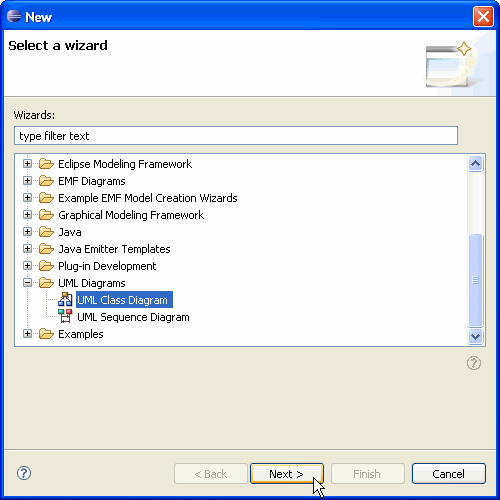Click the UML Diagrams folder icon
Image resolution: width=500 pixels, height=500 pixels.
[x=46, y=283]
